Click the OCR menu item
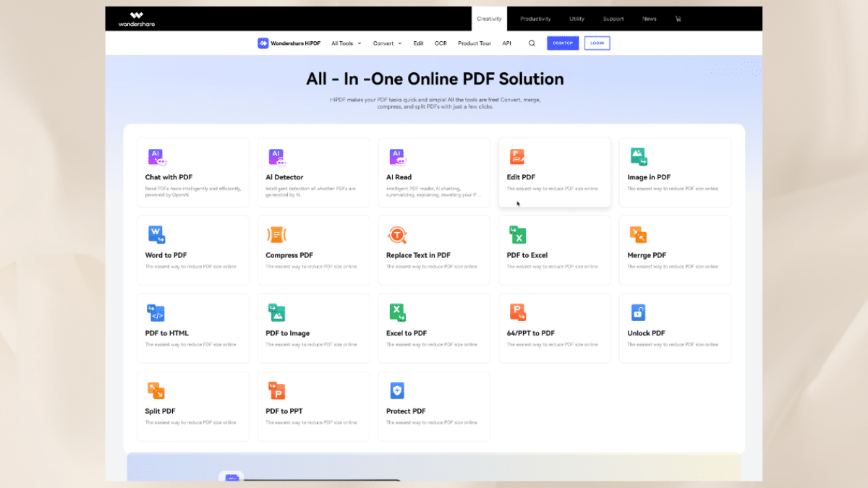This screenshot has height=488, width=868. coord(441,43)
